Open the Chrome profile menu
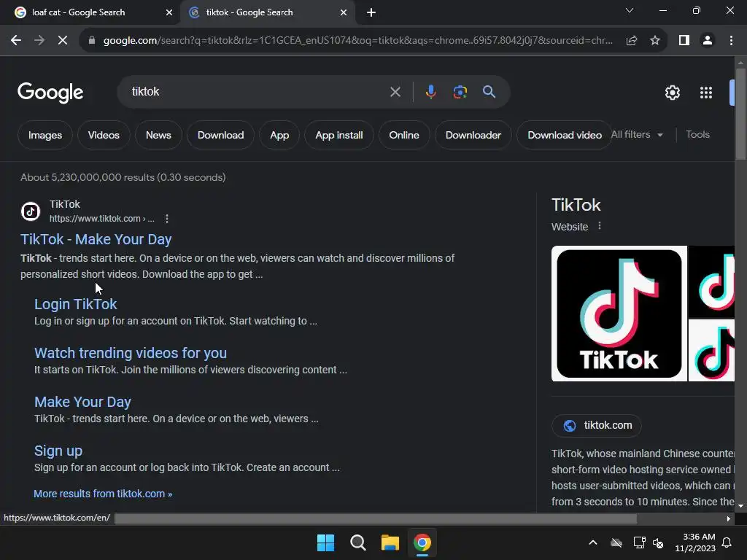 tap(708, 41)
